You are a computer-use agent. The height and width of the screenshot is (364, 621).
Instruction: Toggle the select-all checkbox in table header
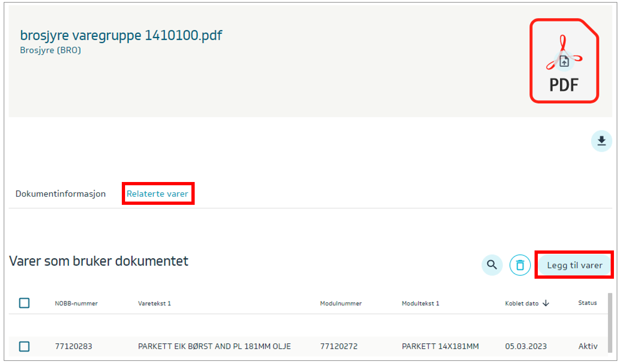click(24, 303)
